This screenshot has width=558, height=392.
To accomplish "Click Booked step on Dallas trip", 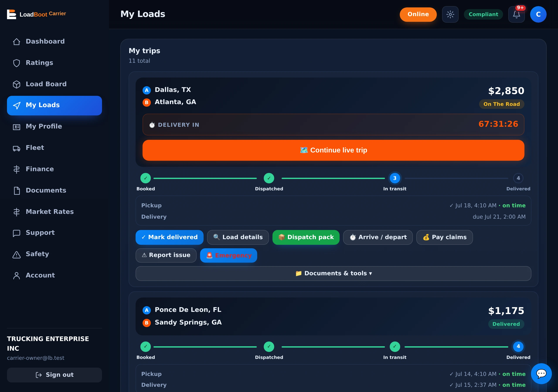I will click(145, 178).
